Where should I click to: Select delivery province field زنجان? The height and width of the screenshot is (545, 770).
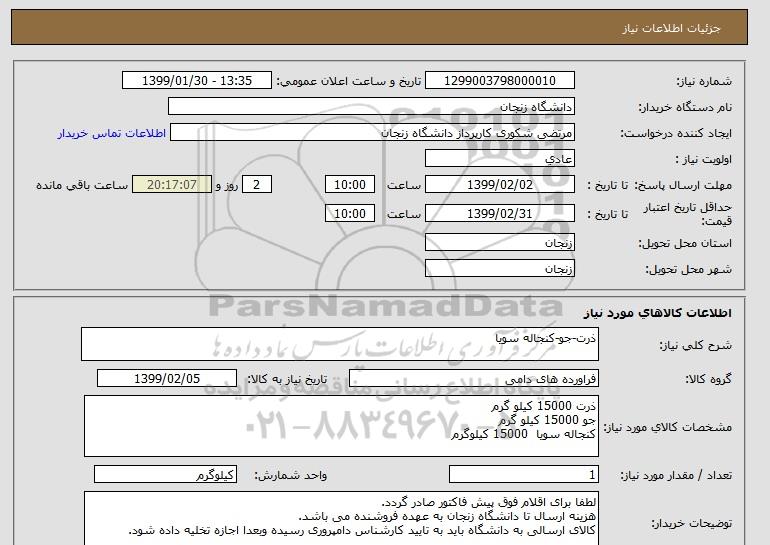[499, 243]
